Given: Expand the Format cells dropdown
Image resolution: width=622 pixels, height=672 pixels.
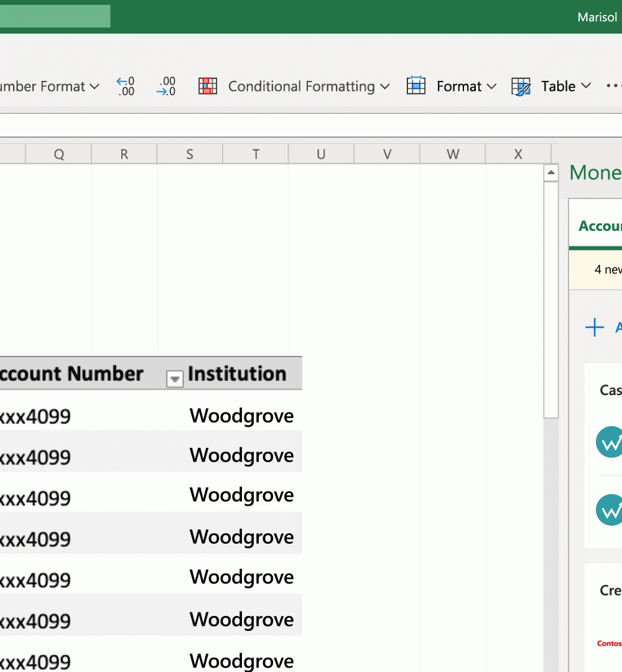Looking at the screenshot, I should click(x=452, y=86).
